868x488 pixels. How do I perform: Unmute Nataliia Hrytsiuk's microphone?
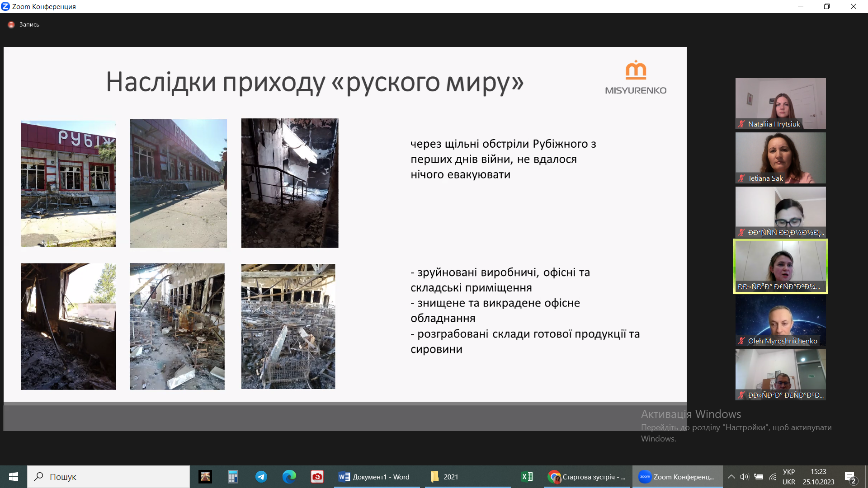coord(741,124)
